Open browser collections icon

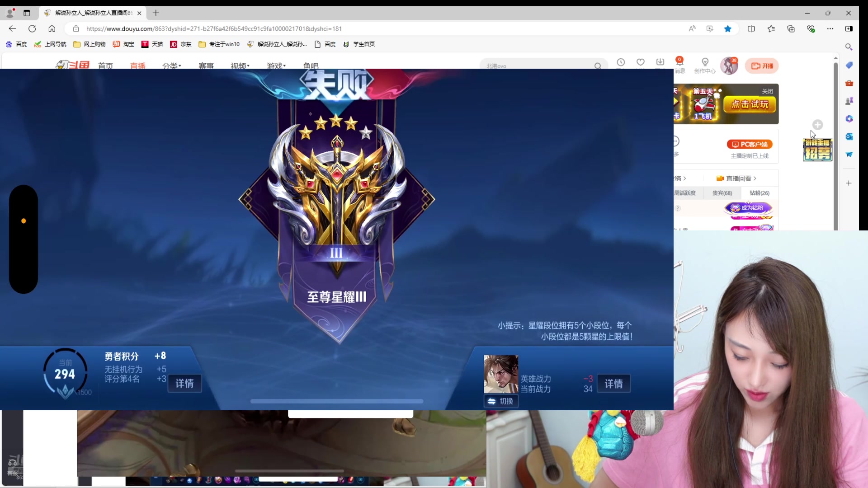791,28
